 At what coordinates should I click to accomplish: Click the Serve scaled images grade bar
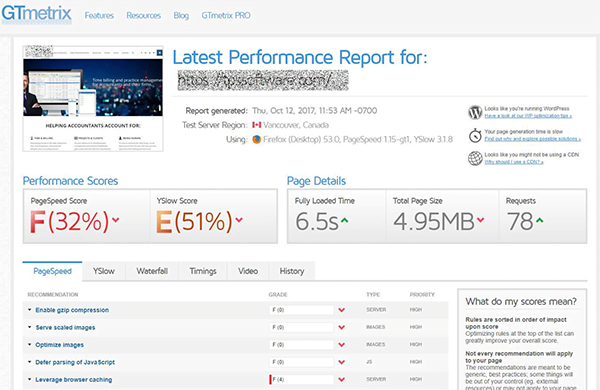click(302, 327)
